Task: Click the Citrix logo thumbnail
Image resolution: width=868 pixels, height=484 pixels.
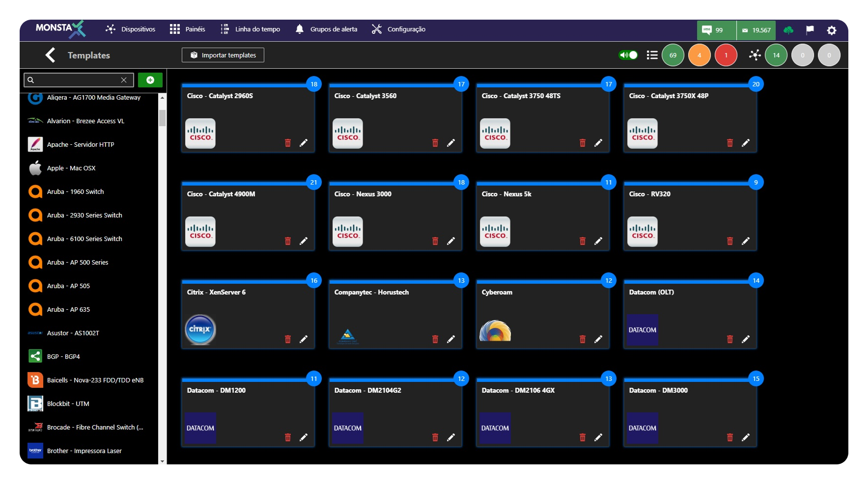Action: 200,329
